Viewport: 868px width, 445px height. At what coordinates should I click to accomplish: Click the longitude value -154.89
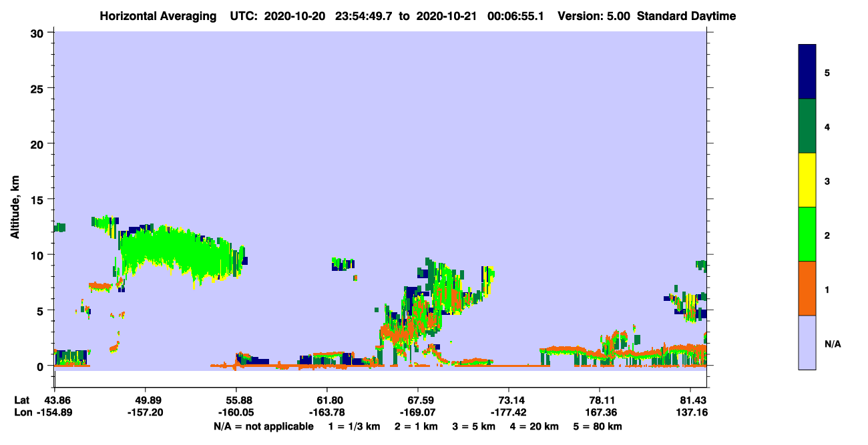click(x=55, y=413)
